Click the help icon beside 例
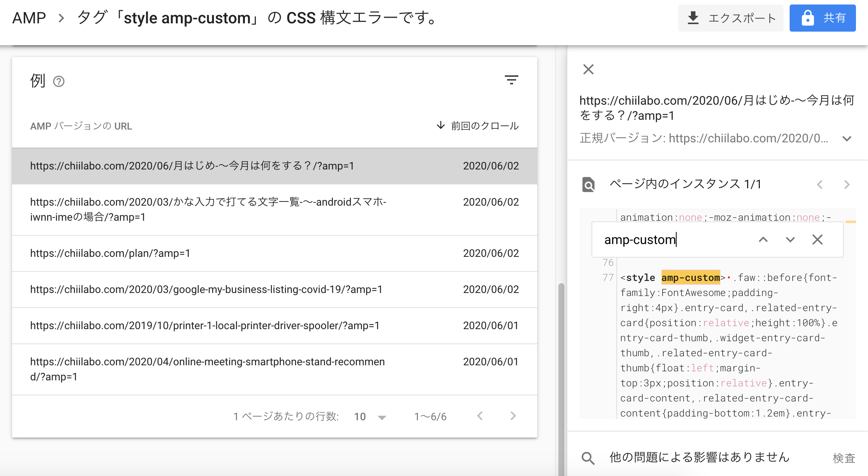 [59, 81]
